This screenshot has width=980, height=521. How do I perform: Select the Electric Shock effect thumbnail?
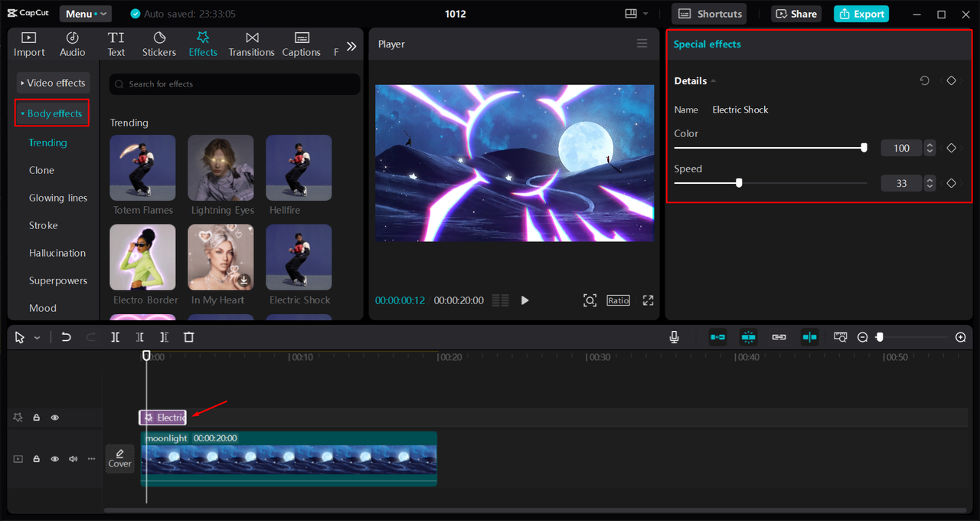click(x=299, y=257)
